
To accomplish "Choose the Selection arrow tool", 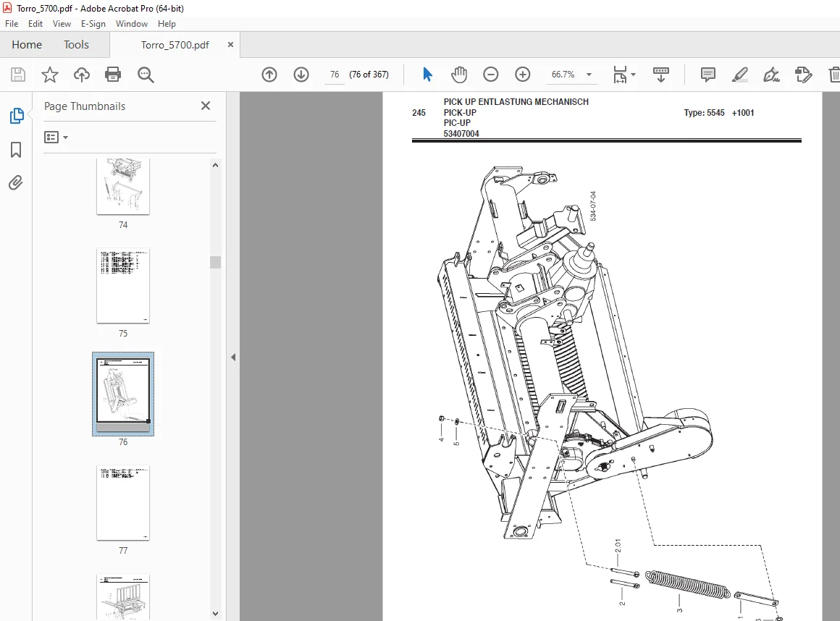I will (x=427, y=75).
